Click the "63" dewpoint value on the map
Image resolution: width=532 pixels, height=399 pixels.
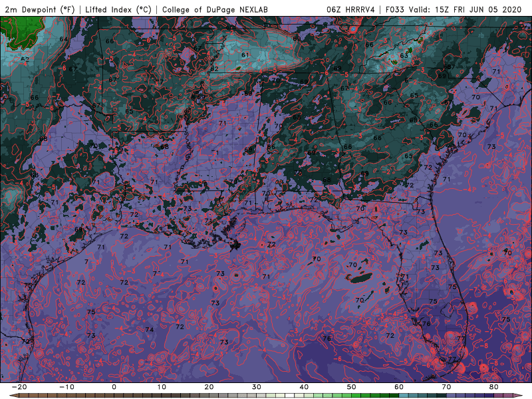pos(404,56)
